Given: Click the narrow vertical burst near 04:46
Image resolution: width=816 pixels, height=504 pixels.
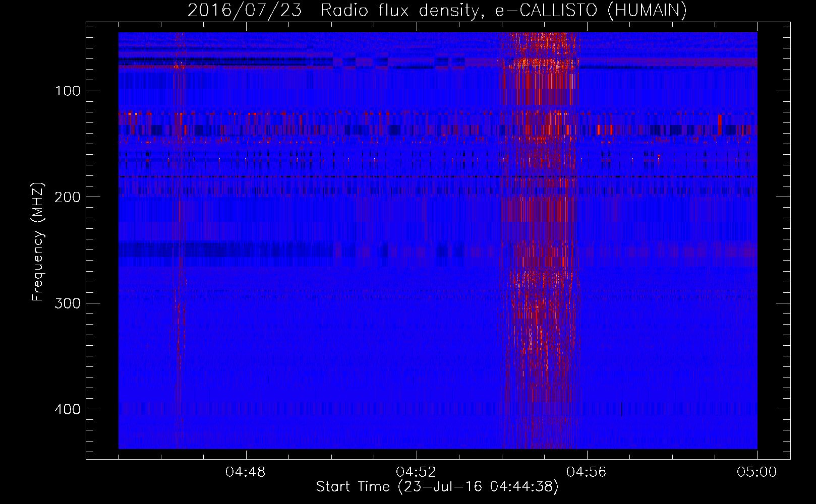Looking at the screenshot, I should (x=179, y=240).
